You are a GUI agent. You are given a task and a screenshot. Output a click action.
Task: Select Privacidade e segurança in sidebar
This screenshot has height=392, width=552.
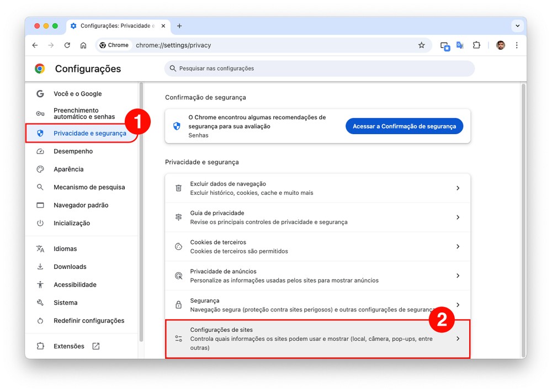point(89,133)
